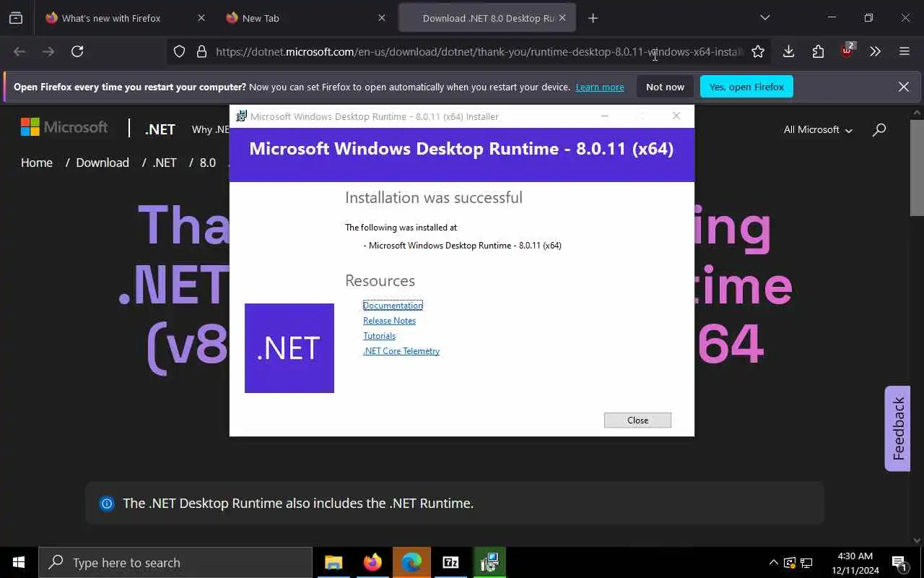Go to Home in the breadcrumb

tap(37, 163)
